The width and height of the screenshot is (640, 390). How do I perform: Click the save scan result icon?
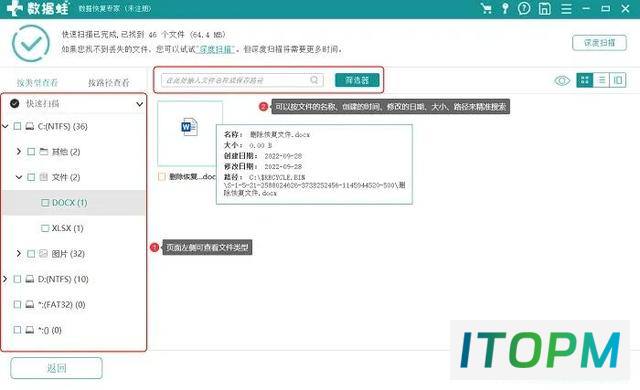click(x=545, y=8)
